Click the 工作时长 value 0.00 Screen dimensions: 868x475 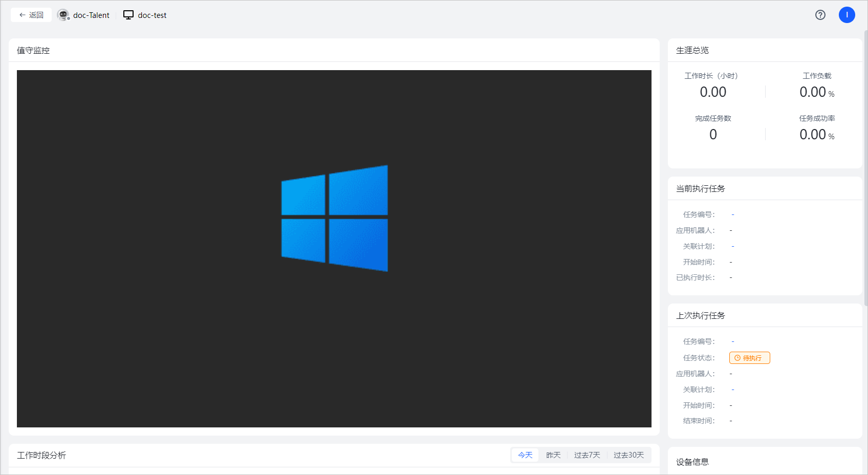coord(713,92)
